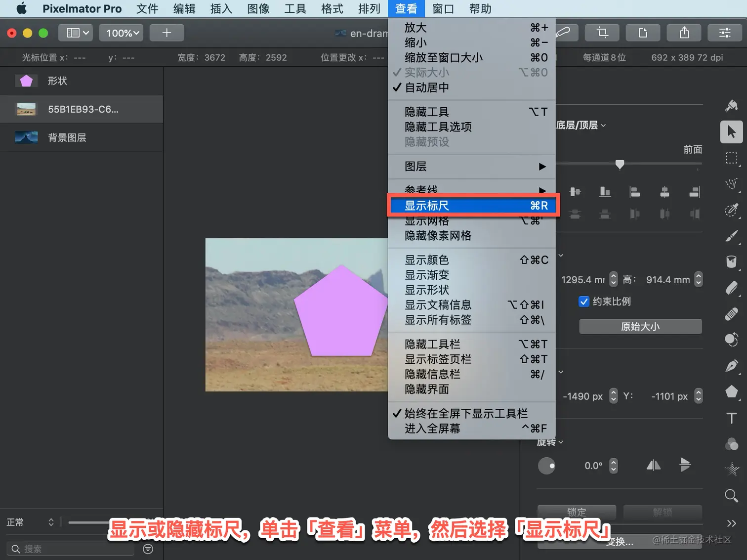The width and height of the screenshot is (747, 560).
Task: Select the Arrange (arrow) tool
Action: (732, 132)
